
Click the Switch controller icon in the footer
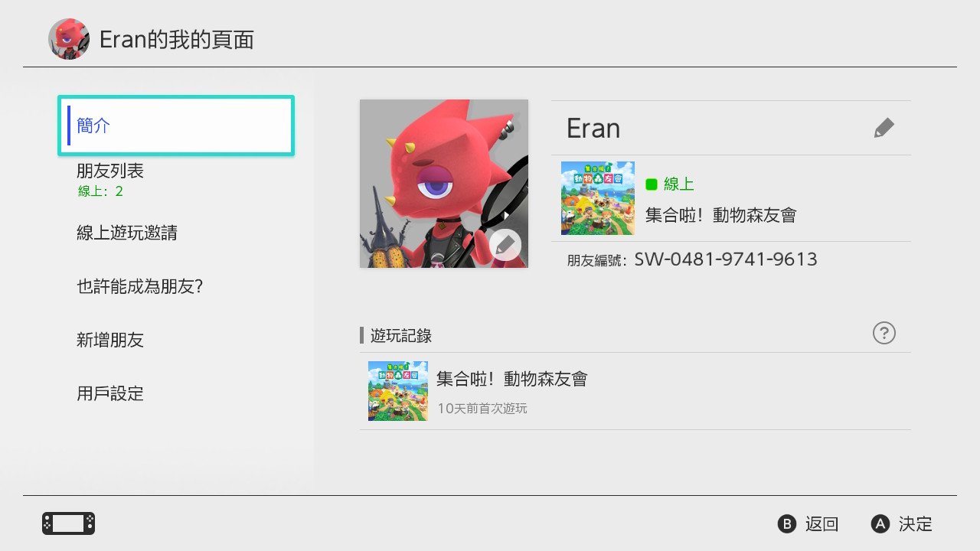tap(69, 523)
